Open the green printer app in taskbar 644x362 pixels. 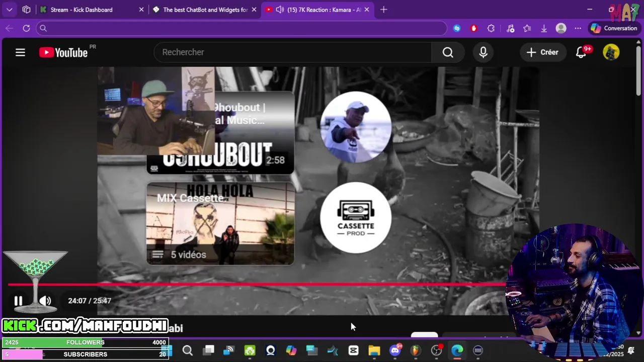pyautogui.click(x=250, y=350)
